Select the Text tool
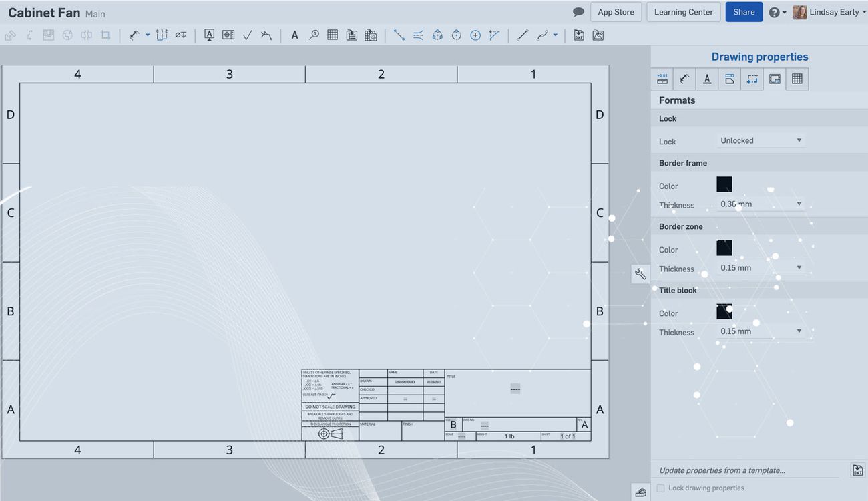Viewport: 868px width, 501px height. click(x=294, y=35)
